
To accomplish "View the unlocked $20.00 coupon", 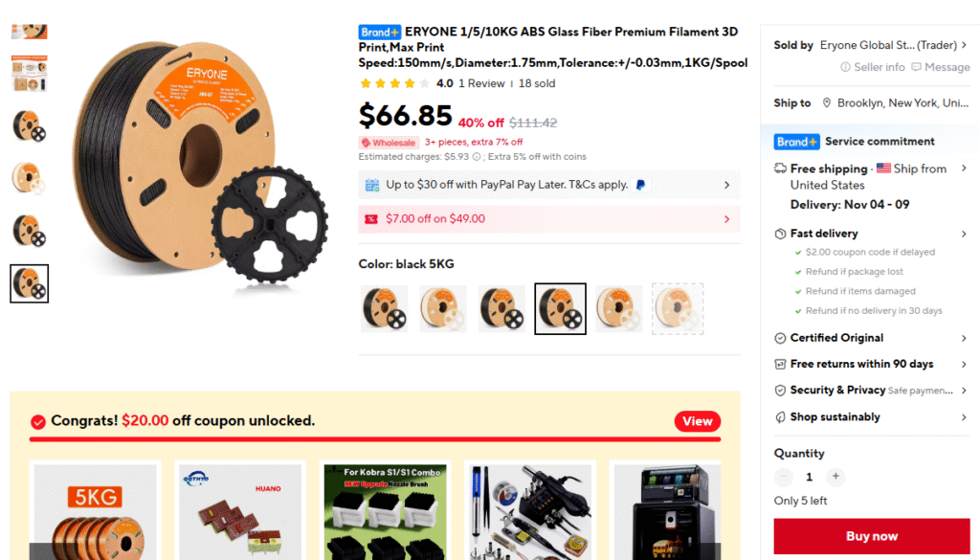I will 698,421.
